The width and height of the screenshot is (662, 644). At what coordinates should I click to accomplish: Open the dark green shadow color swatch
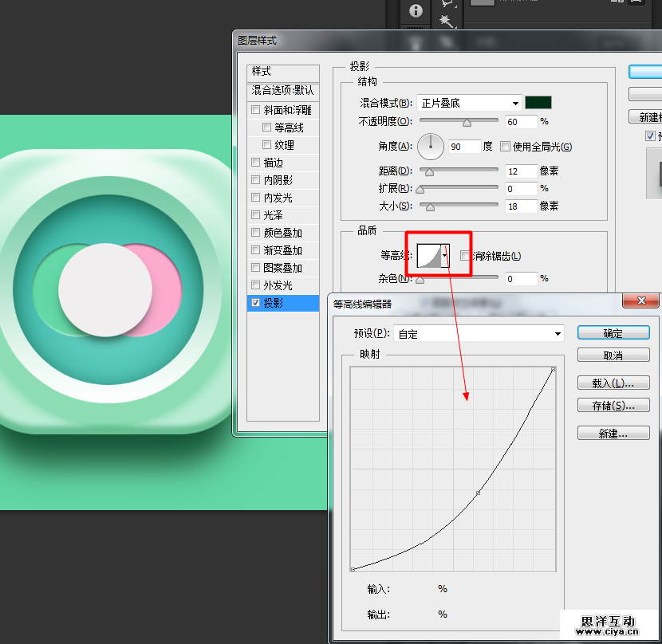(x=538, y=103)
